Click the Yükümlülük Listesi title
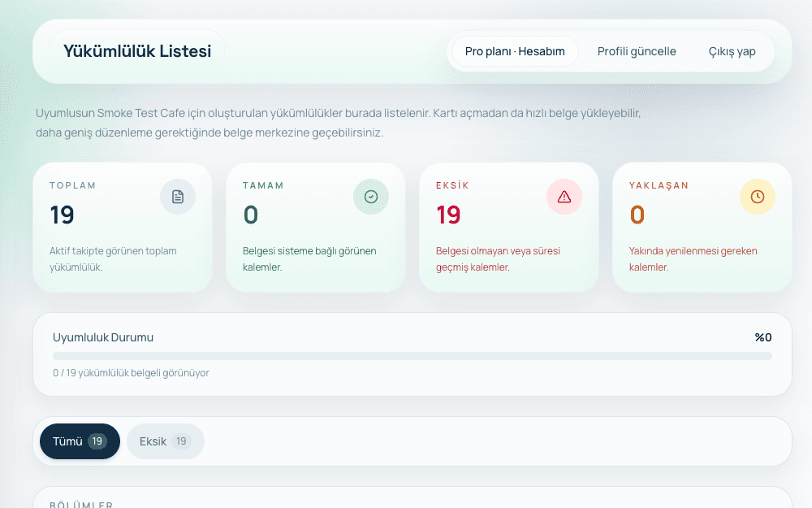This screenshot has height=508, width=812. [x=137, y=51]
